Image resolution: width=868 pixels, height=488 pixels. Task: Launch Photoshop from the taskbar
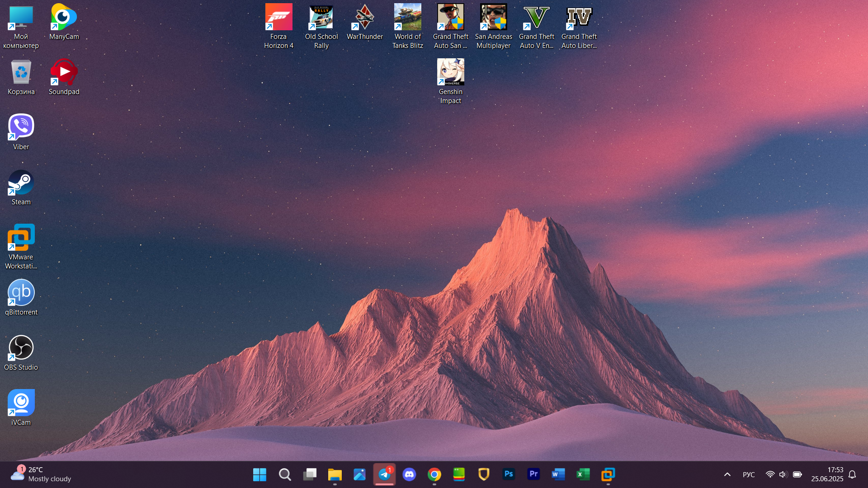click(x=509, y=474)
